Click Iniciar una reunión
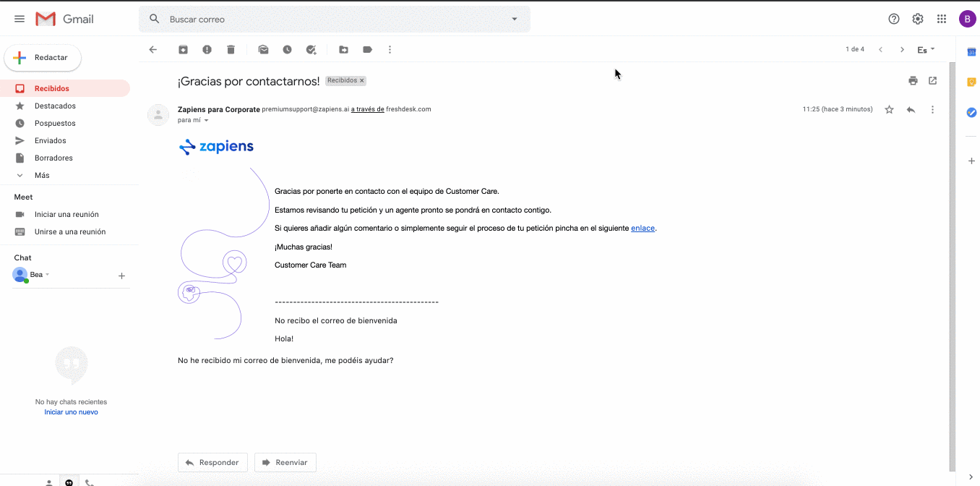 pyautogui.click(x=65, y=214)
